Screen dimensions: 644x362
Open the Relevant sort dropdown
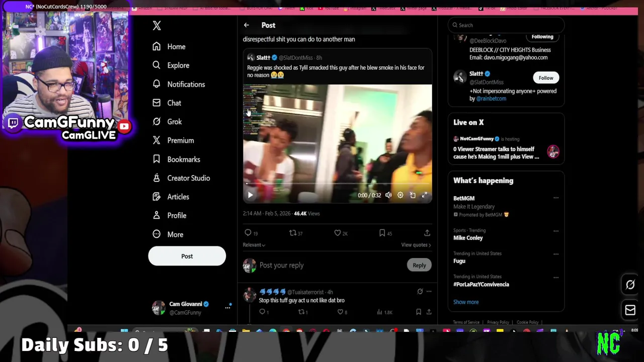pos(254,245)
